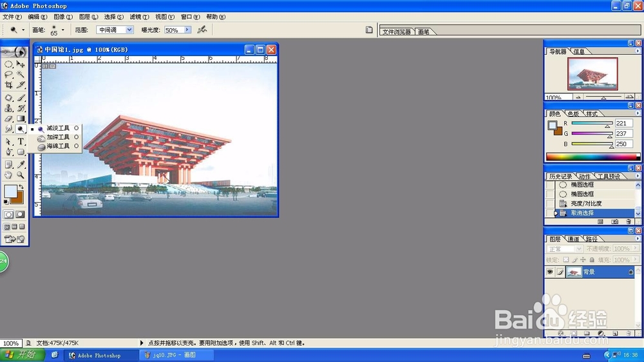Image resolution: width=644 pixels, height=362 pixels.
Task: Choose 加深工具 from tool flyout
Action: click(55, 137)
